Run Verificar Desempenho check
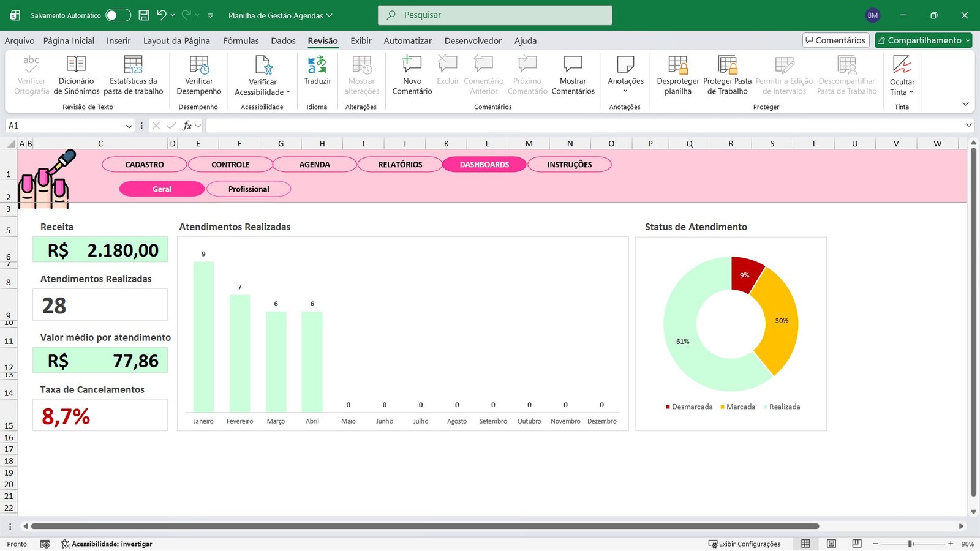This screenshot has height=551, width=980. (198, 73)
